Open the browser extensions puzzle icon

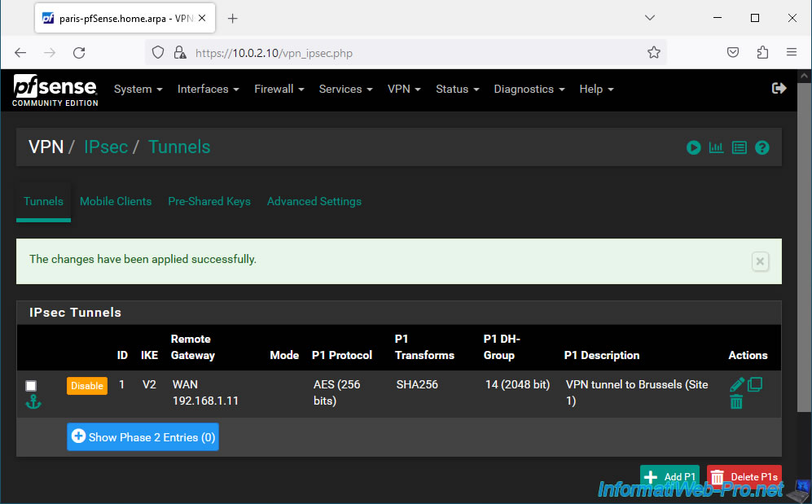pos(762,52)
